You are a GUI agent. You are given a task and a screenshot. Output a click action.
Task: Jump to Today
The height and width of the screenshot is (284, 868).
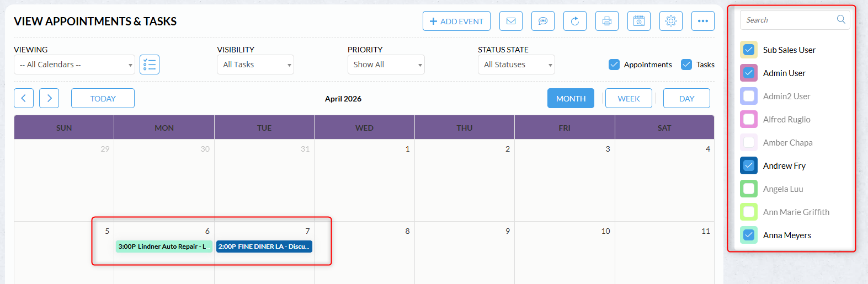pos(103,98)
